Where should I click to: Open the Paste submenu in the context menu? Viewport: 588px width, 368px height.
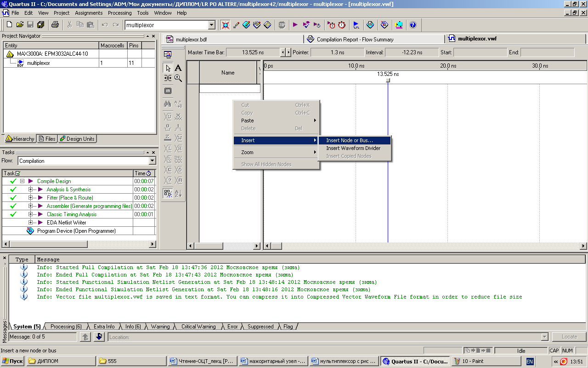[x=276, y=121]
